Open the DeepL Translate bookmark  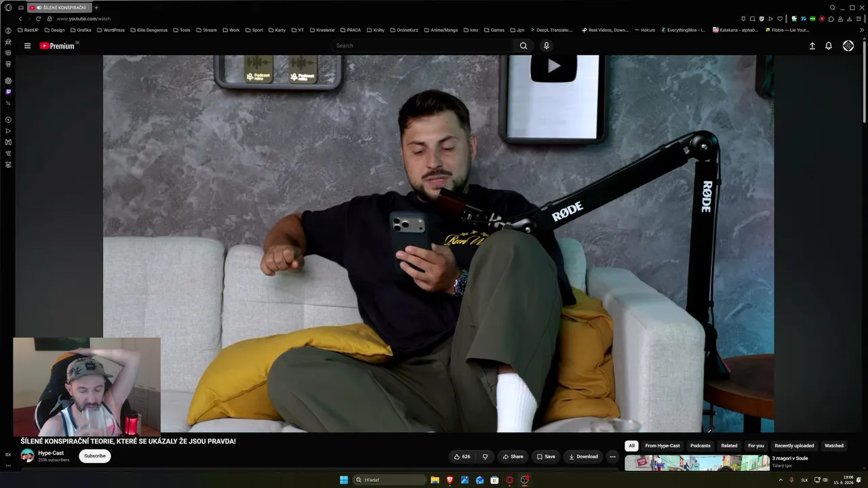tap(551, 30)
